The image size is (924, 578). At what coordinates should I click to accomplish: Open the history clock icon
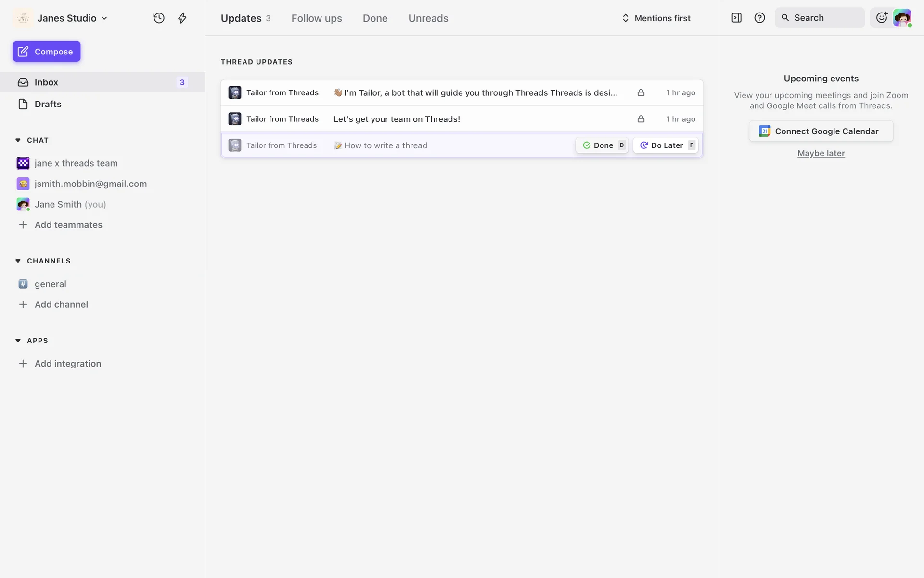pyautogui.click(x=159, y=18)
